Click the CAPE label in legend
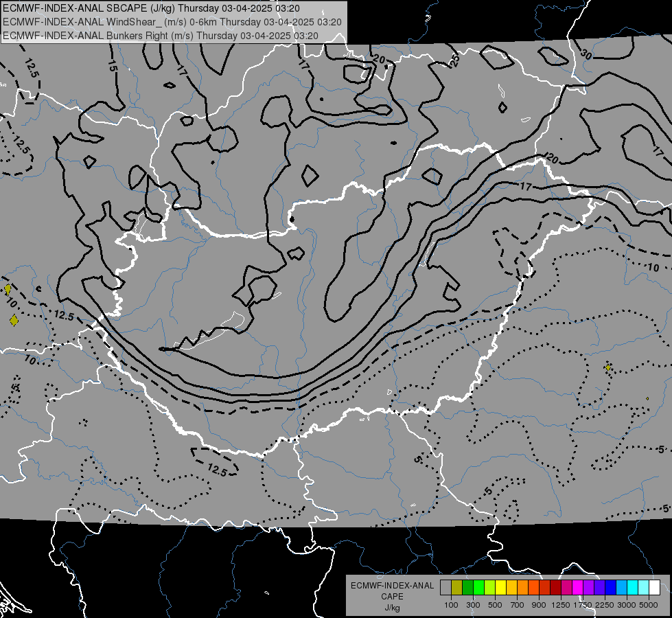Screen dimensions: 672x618 [392, 597]
